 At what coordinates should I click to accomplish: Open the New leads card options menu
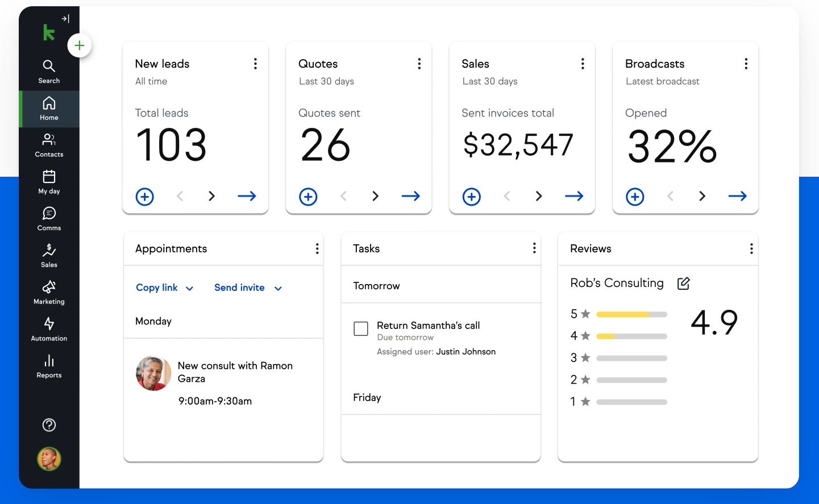pyautogui.click(x=255, y=64)
